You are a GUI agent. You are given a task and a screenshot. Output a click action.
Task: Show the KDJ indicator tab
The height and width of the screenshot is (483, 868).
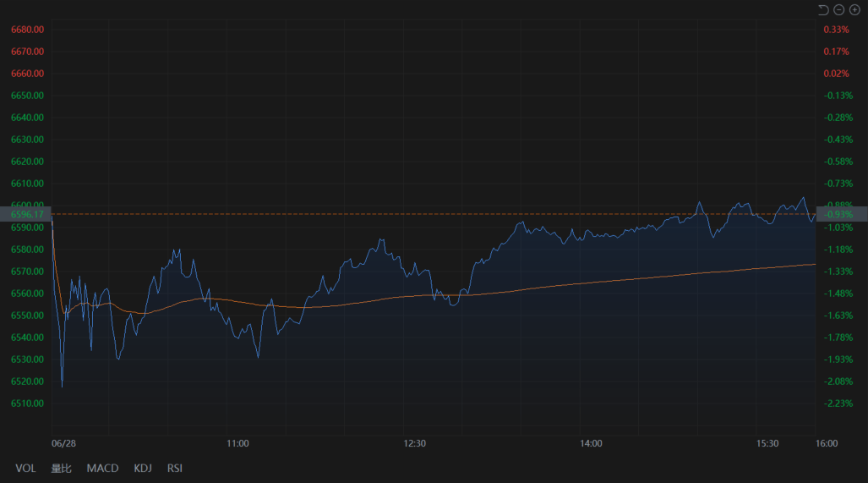click(143, 468)
